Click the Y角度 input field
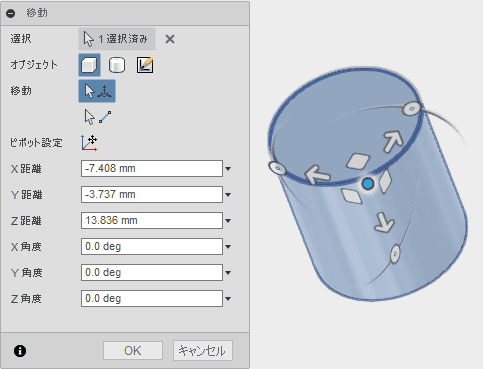 152,272
